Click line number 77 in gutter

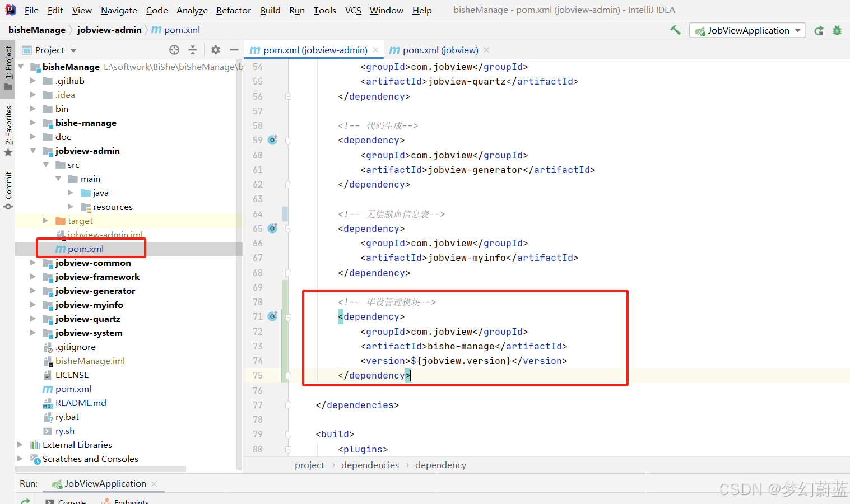[258, 405]
